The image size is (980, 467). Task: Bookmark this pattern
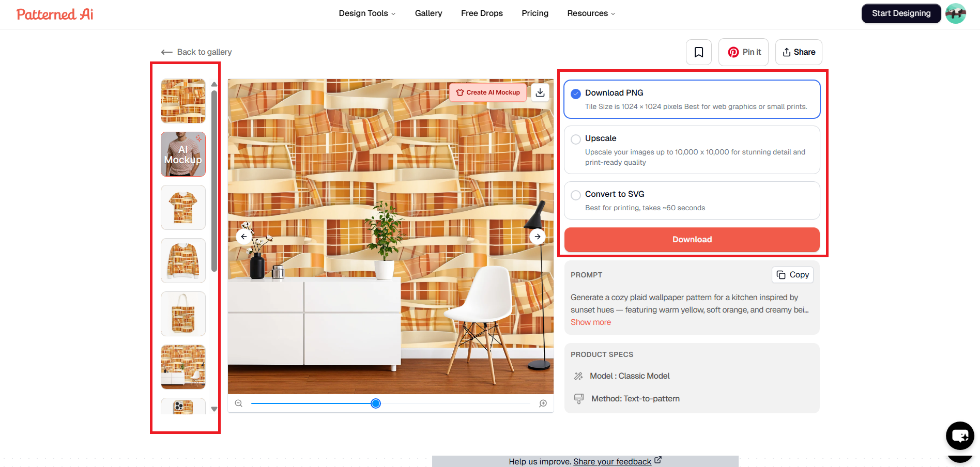698,52
